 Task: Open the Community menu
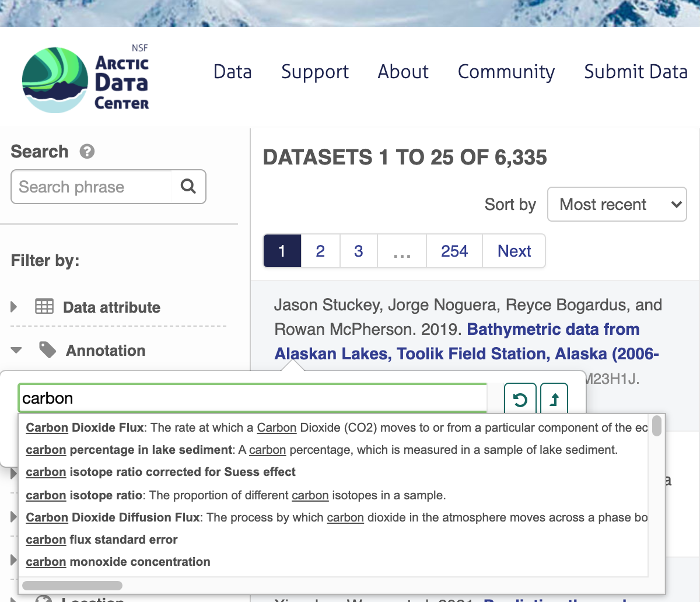[x=506, y=72]
